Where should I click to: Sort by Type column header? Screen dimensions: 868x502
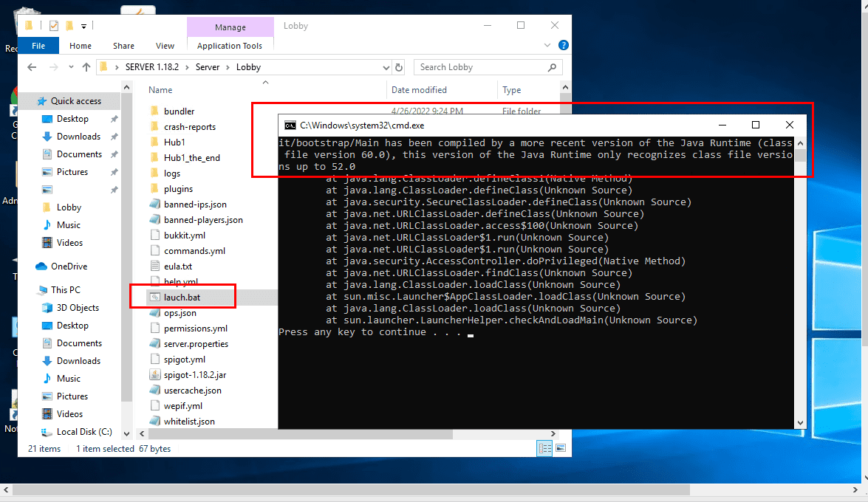511,89
